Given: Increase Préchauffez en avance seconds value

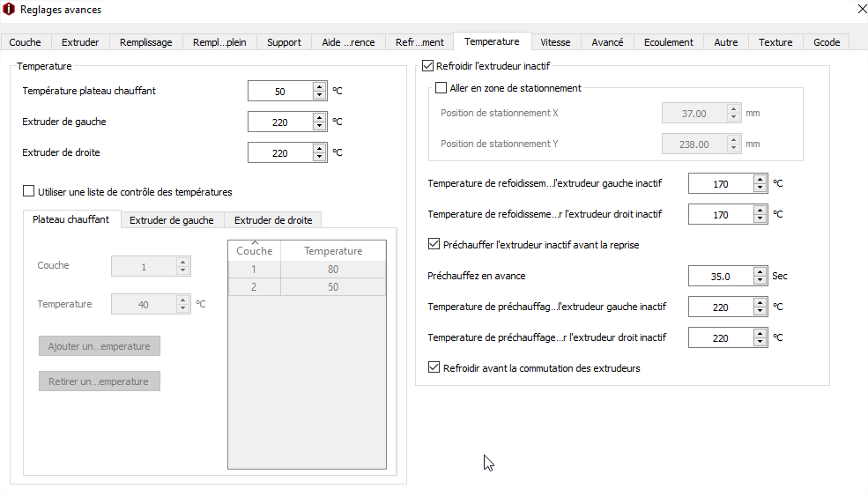Looking at the screenshot, I should pos(760,271).
